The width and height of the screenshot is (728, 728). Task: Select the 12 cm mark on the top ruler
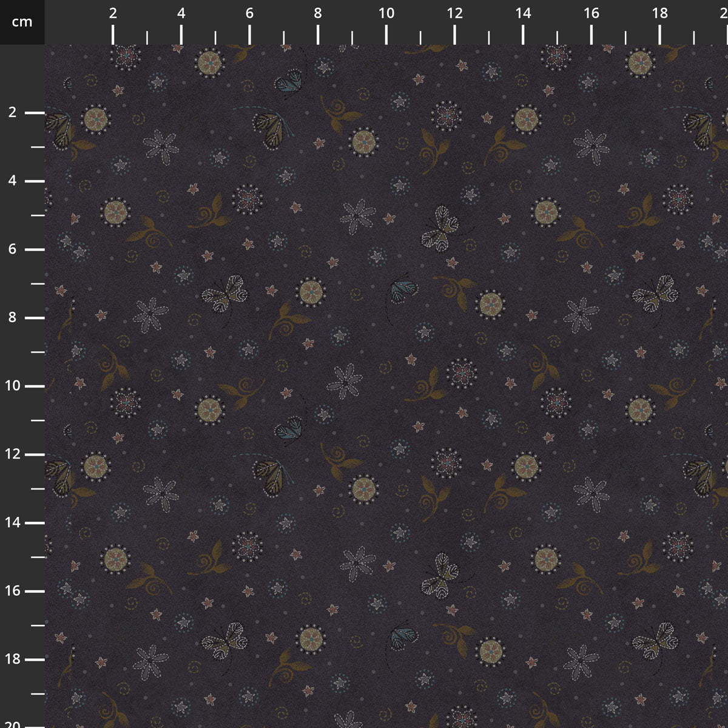click(454, 13)
